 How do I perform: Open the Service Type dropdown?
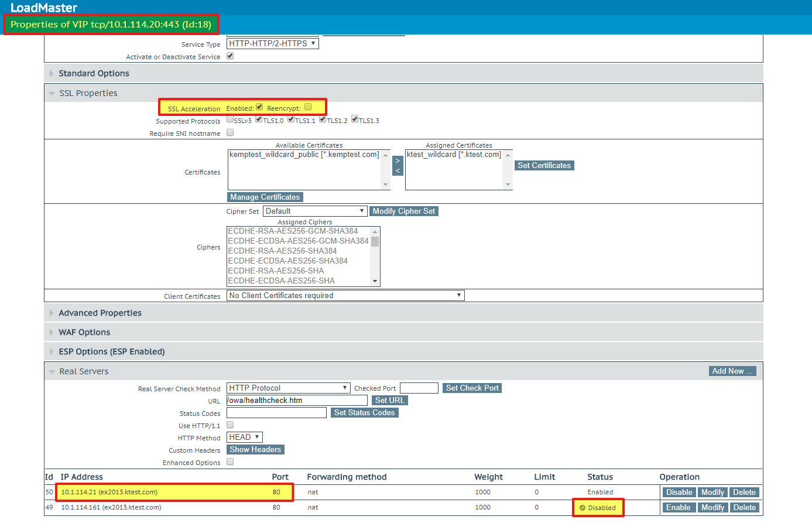click(273, 44)
